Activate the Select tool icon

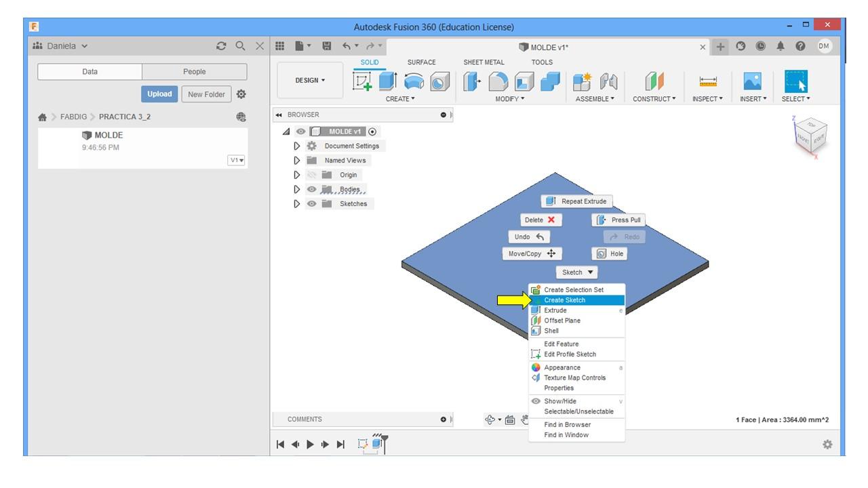click(x=796, y=81)
